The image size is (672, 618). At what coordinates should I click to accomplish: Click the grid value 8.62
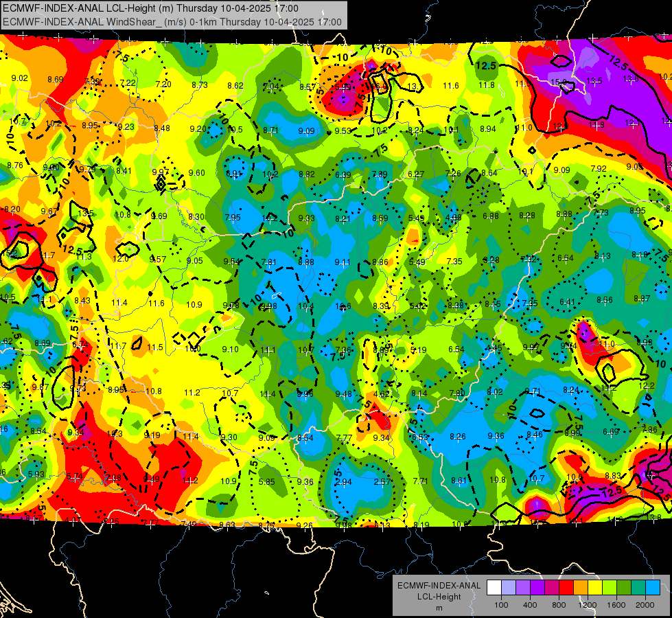point(235,85)
